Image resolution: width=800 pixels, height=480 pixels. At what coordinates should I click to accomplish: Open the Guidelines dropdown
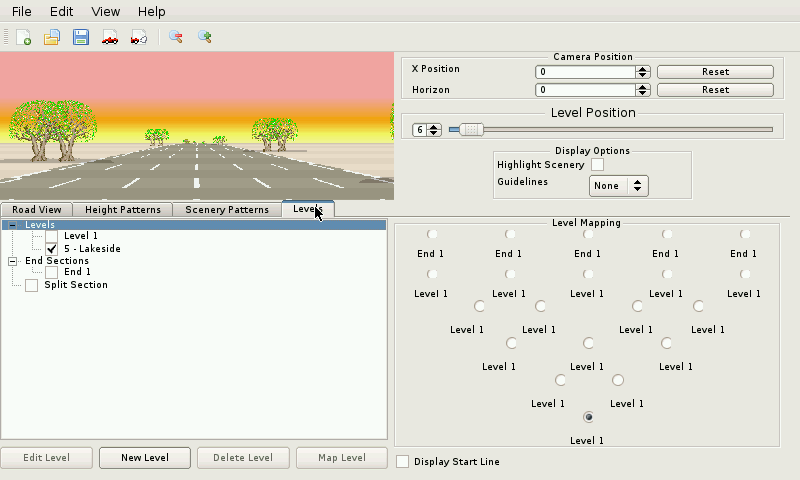[x=619, y=186]
